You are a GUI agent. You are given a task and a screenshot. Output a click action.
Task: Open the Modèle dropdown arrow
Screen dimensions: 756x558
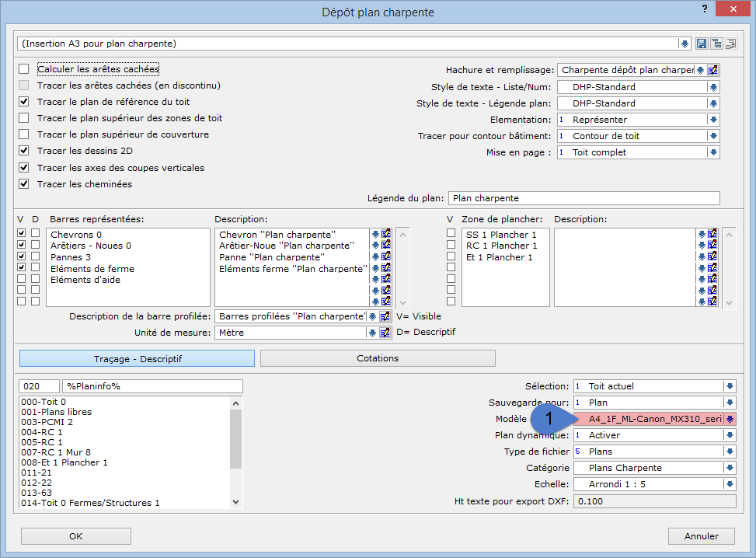coord(730,419)
